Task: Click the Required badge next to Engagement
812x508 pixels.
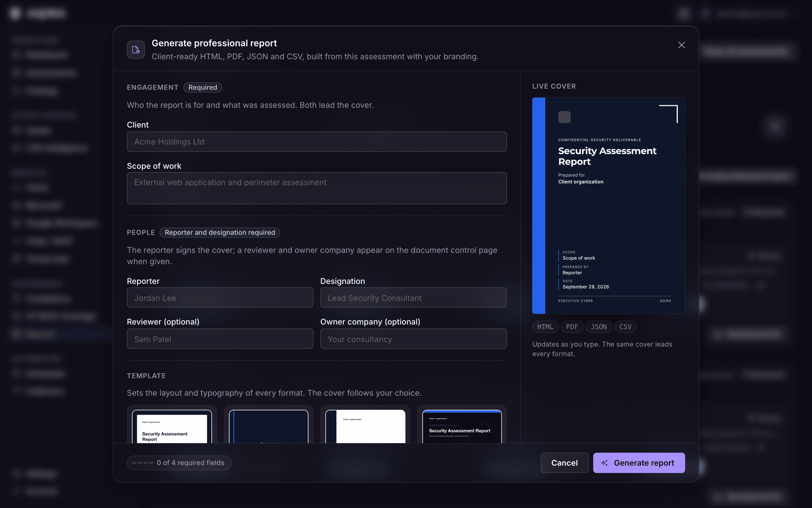Action: pos(203,87)
